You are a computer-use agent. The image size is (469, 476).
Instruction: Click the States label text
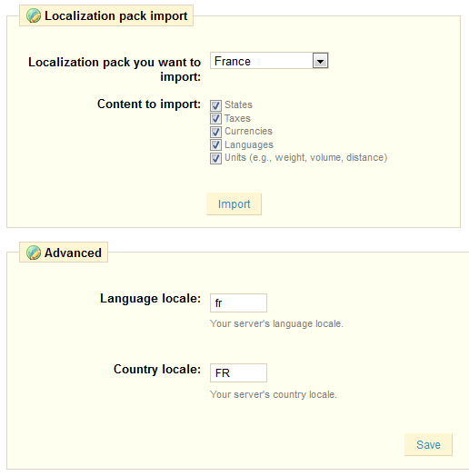(x=238, y=104)
